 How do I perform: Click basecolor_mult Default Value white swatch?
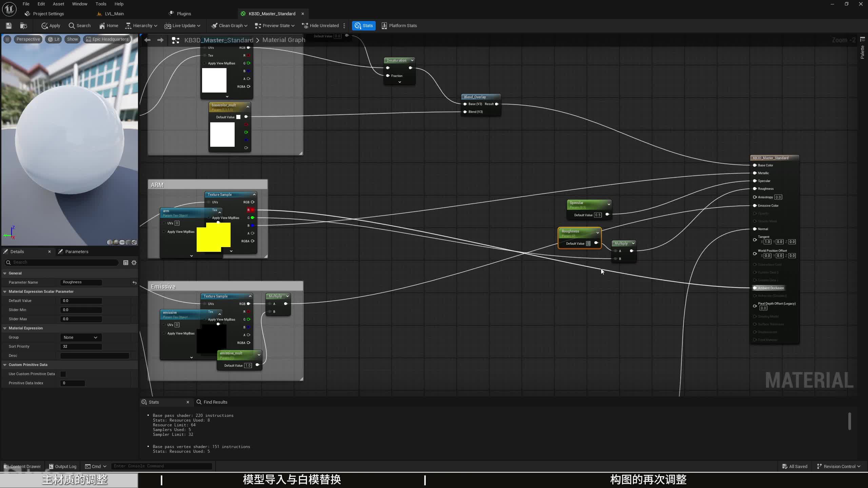[238, 117]
